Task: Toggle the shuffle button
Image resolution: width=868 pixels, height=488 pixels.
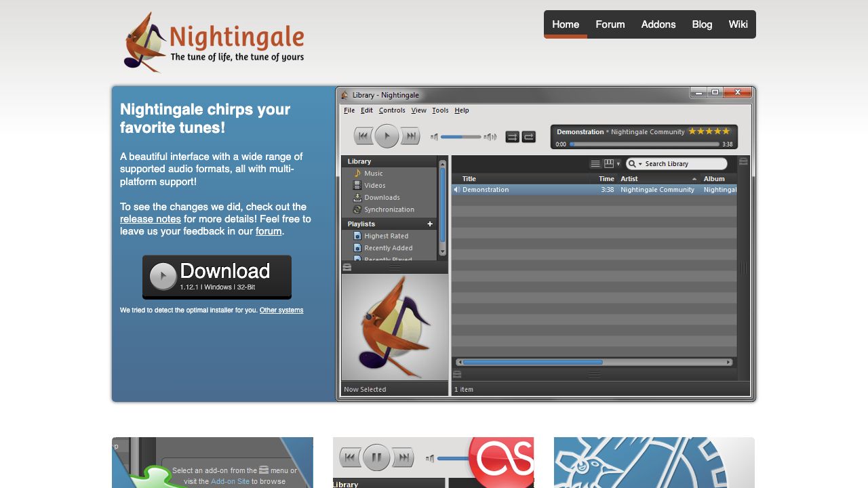Action: (512, 137)
